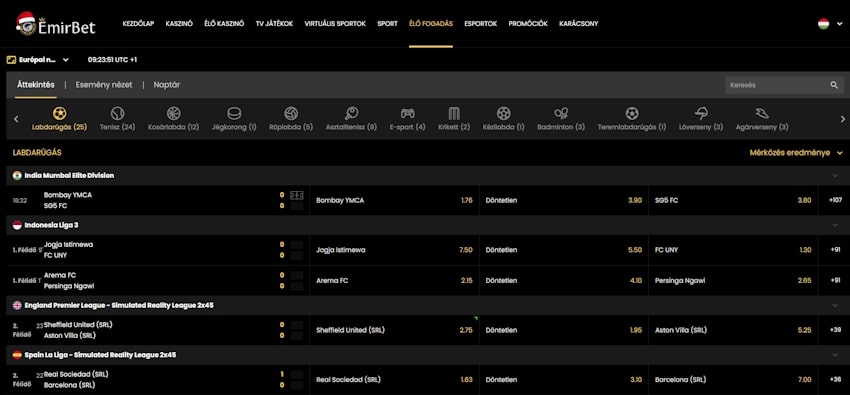850x395 pixels.
Task: Select the Kosárlabda (12) basketball icon
Action: (x=173, y=113)
